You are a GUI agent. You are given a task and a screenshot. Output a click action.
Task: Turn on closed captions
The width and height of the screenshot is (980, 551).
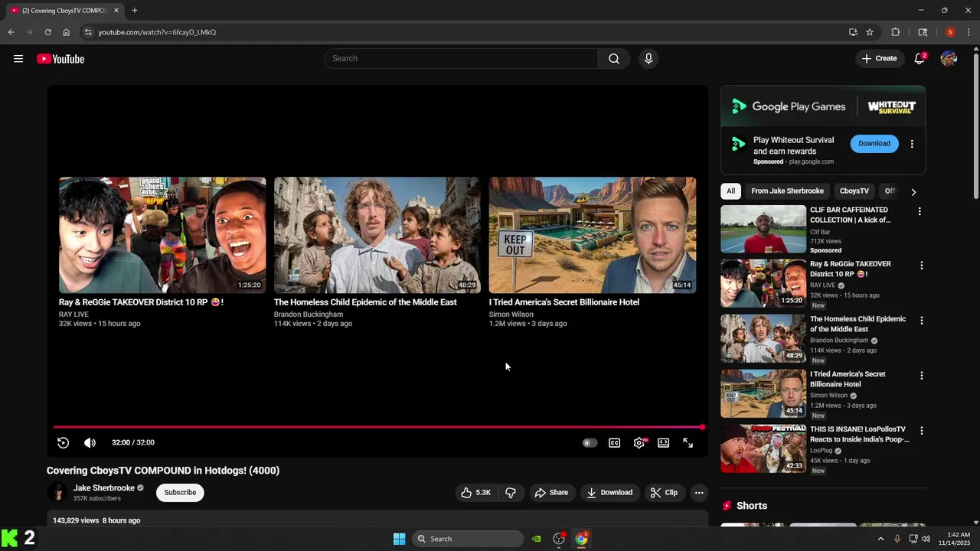tap(614, 443)
